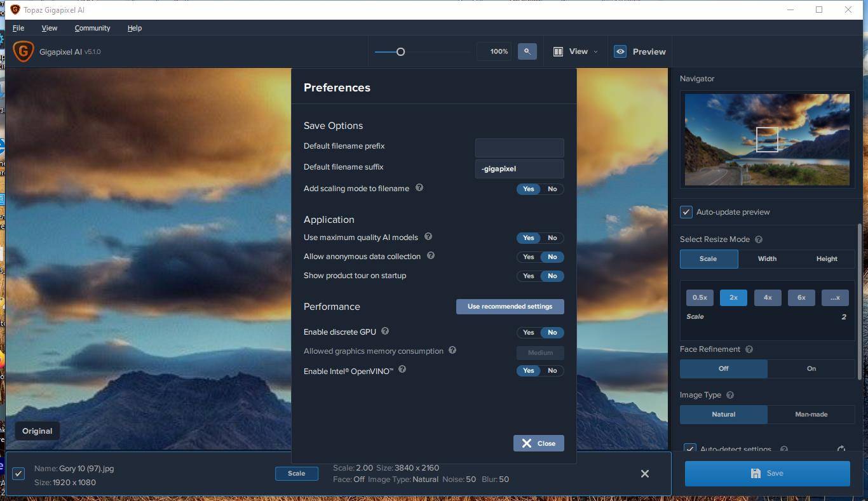Choose the 0.5x scale preset
868x501 pixels.
point(700,297)
